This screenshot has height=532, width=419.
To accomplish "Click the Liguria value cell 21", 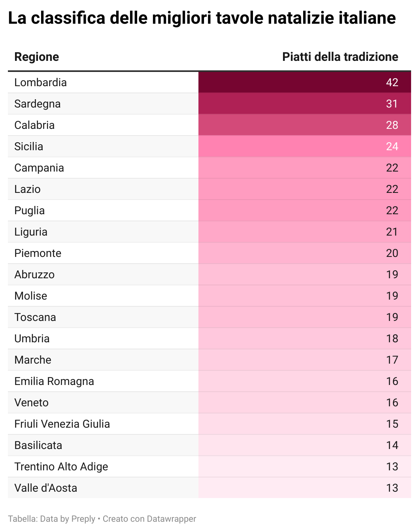I will 305,232.
